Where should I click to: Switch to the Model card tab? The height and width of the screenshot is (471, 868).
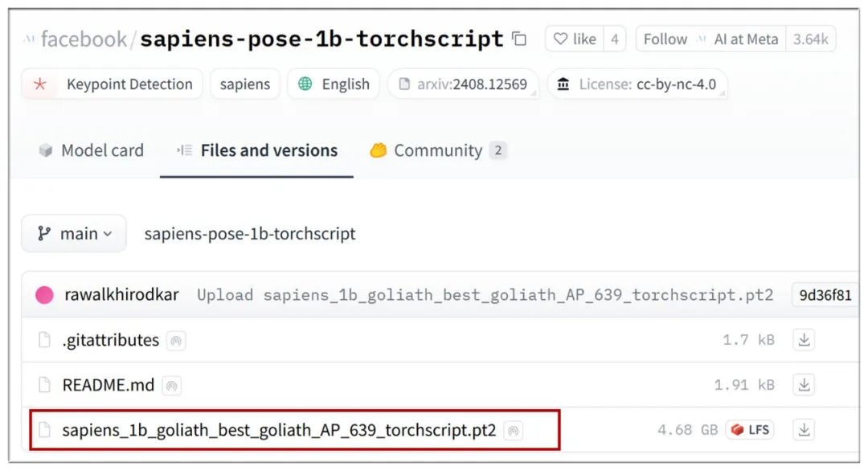point(92,150)
